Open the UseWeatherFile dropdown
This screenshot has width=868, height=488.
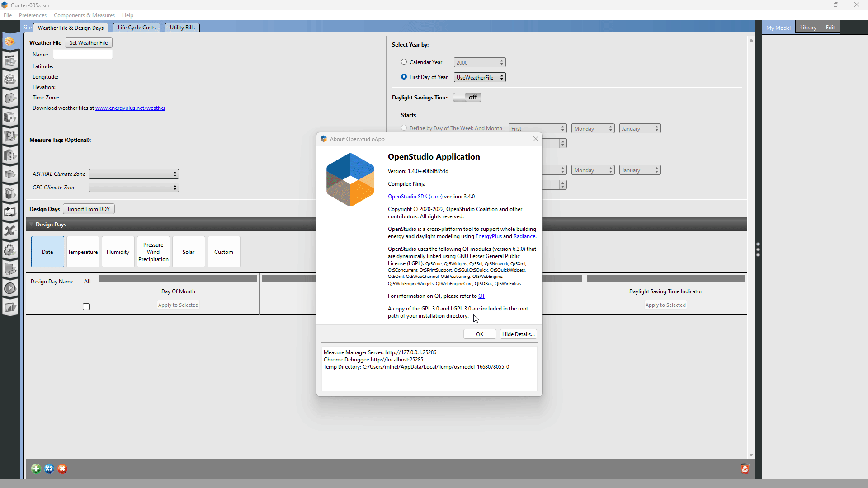click(479, 77)
